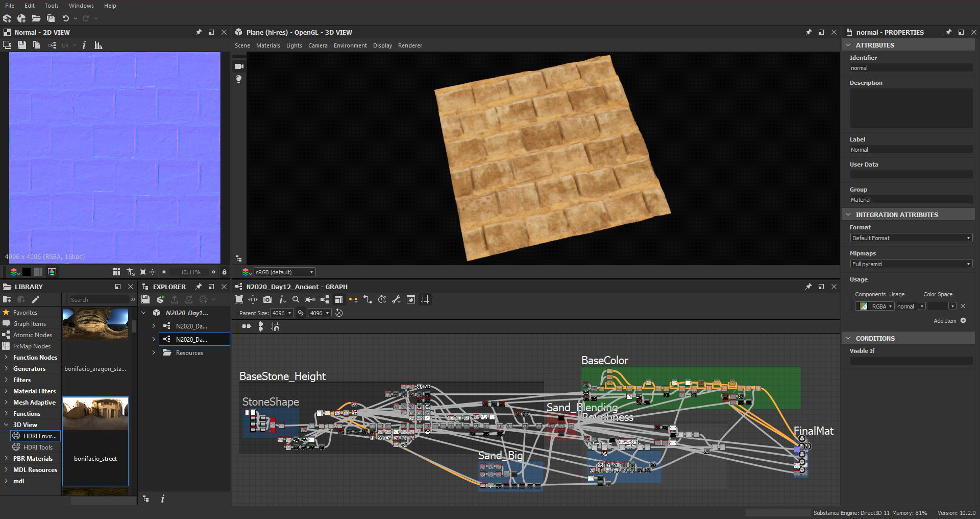Click the snap nodes to grid magnet icon
The image size is (980, 519).
(276, 326)
